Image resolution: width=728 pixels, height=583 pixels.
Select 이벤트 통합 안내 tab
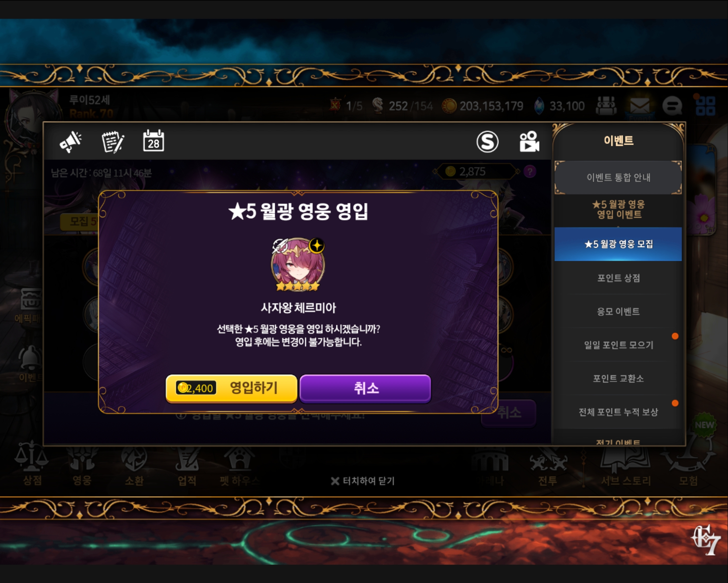[618, 177]
